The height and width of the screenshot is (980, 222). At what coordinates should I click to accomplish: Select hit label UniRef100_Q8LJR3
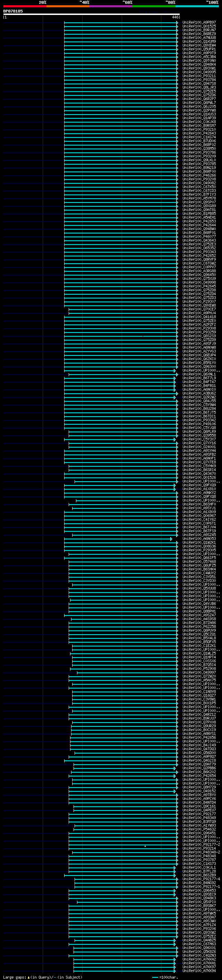199,88
